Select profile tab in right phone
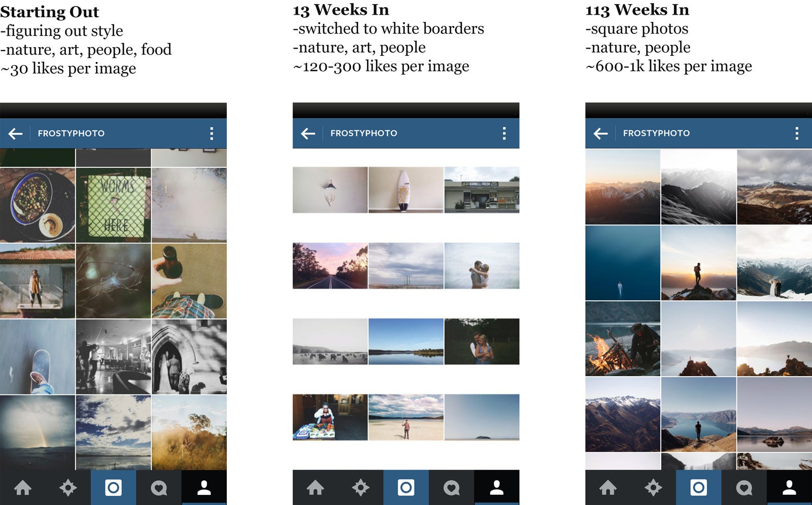This screenshot has width=812, height=505. [x=789, y=488]
